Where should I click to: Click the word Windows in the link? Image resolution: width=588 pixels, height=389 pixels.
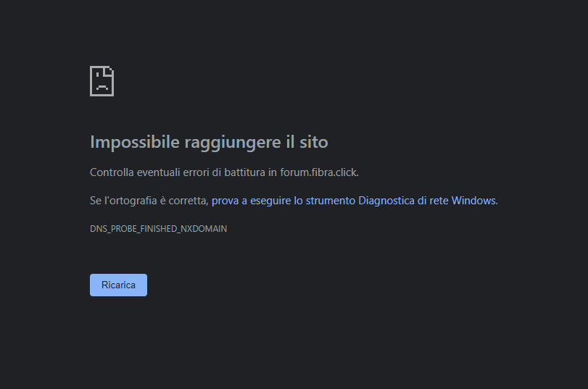473,201
